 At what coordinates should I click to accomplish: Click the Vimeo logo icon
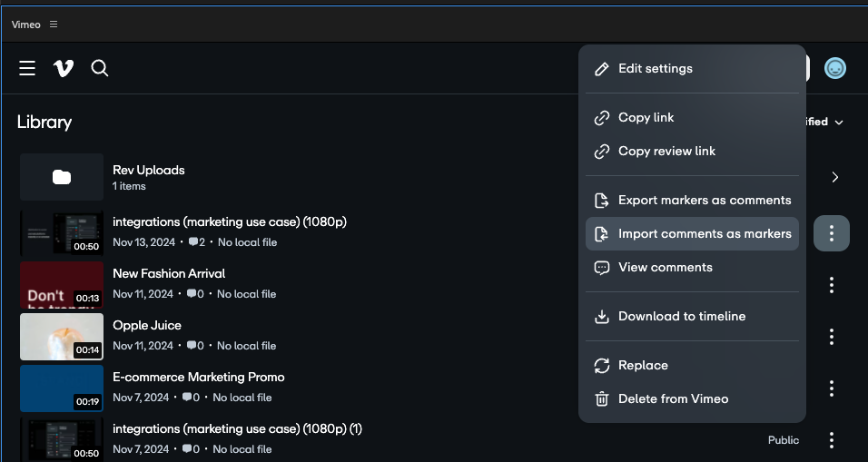(x=64, y=68)
